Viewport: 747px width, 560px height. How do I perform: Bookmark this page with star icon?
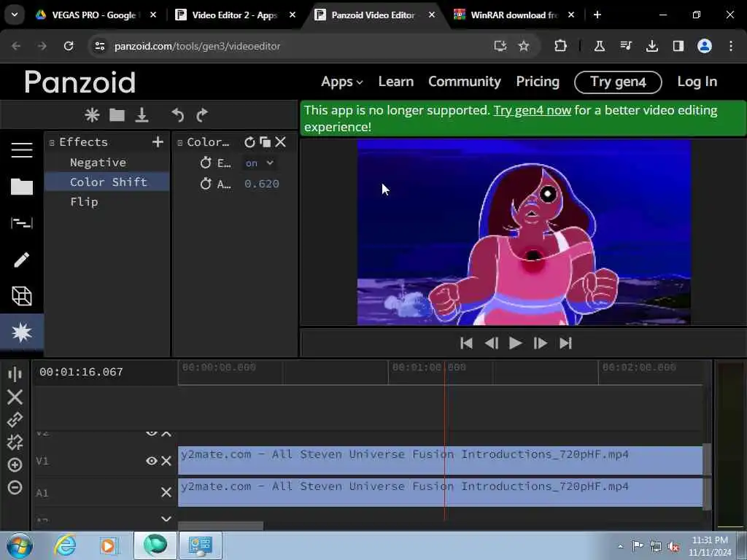[524, 46]
